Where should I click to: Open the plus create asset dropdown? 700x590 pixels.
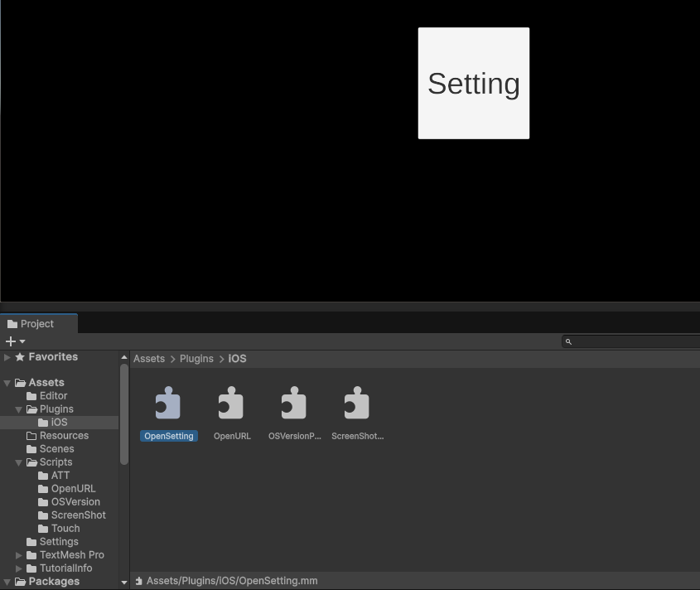pos(15,341)
